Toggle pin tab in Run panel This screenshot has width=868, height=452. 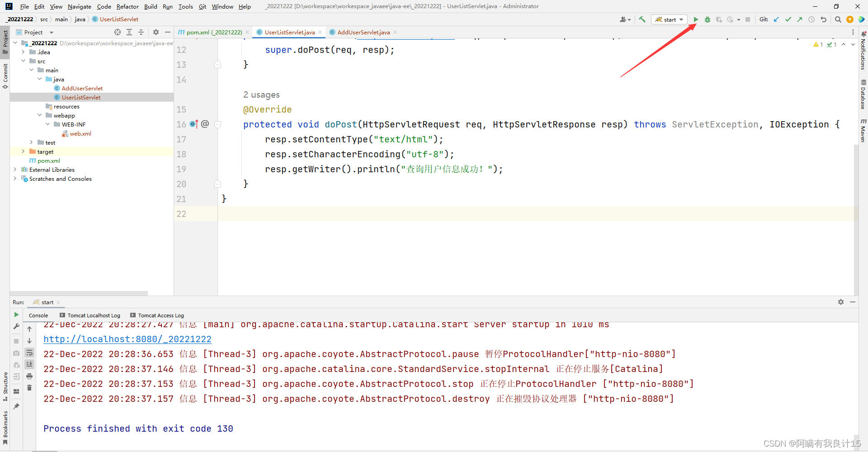pos(16,406)
